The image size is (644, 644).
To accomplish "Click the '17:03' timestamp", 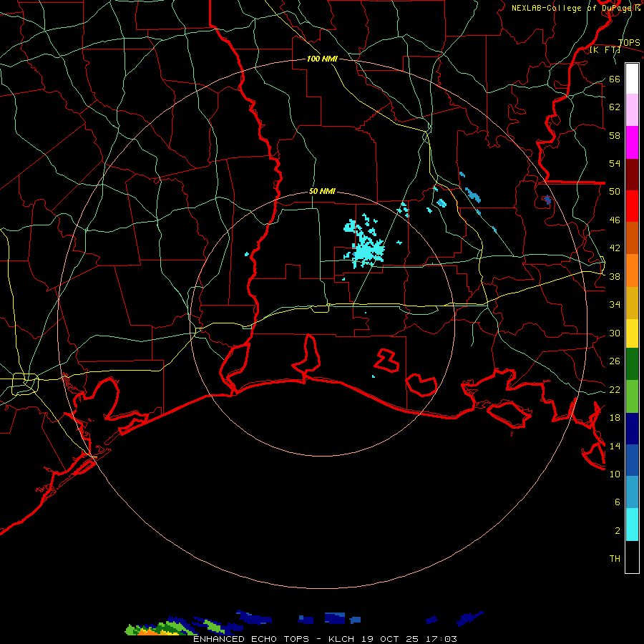I will click(441, 639).
